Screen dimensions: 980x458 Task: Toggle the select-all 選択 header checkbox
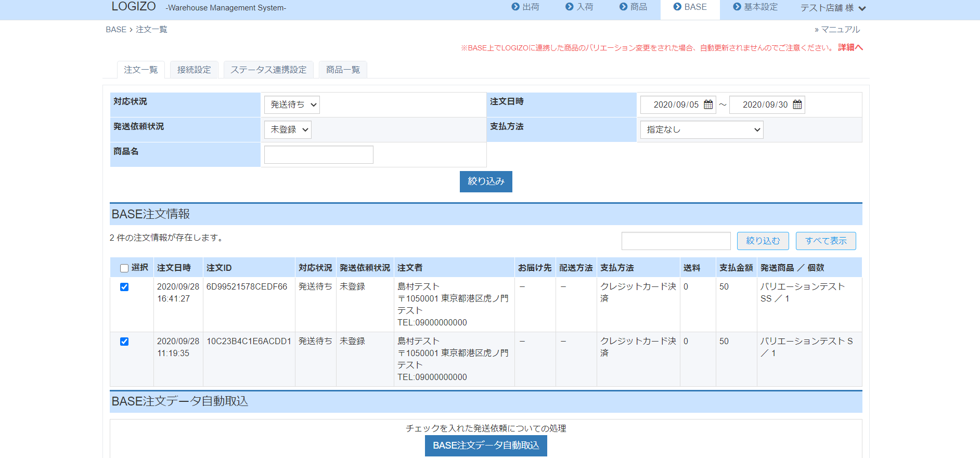[124, 268]
